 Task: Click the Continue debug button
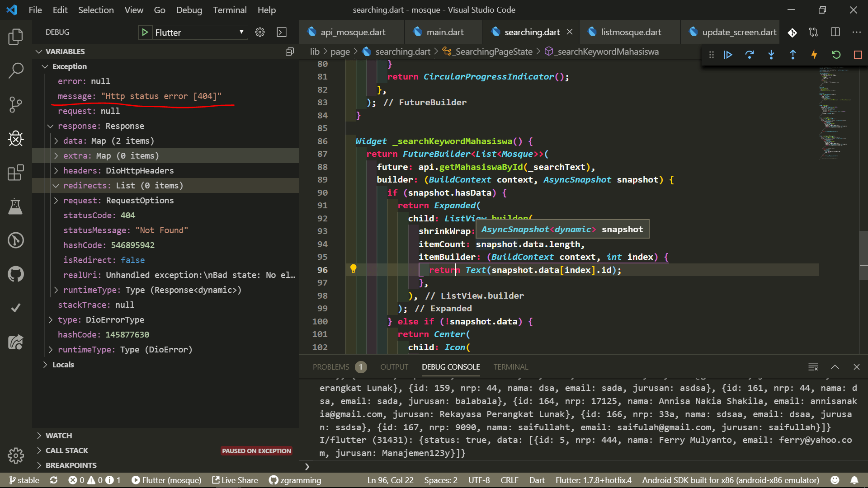click(728, 55)
